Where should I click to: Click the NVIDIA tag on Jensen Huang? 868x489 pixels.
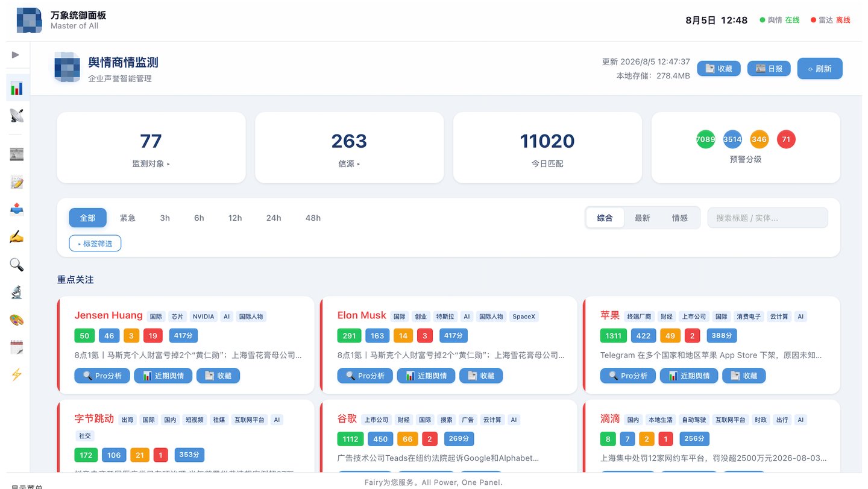pyautogui.click(x=203, y=317)
